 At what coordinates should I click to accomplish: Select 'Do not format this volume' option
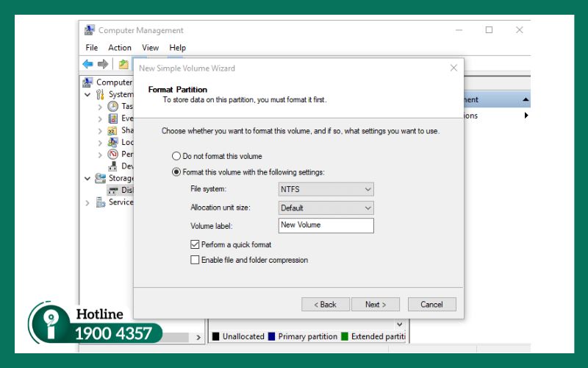(176, 156)
